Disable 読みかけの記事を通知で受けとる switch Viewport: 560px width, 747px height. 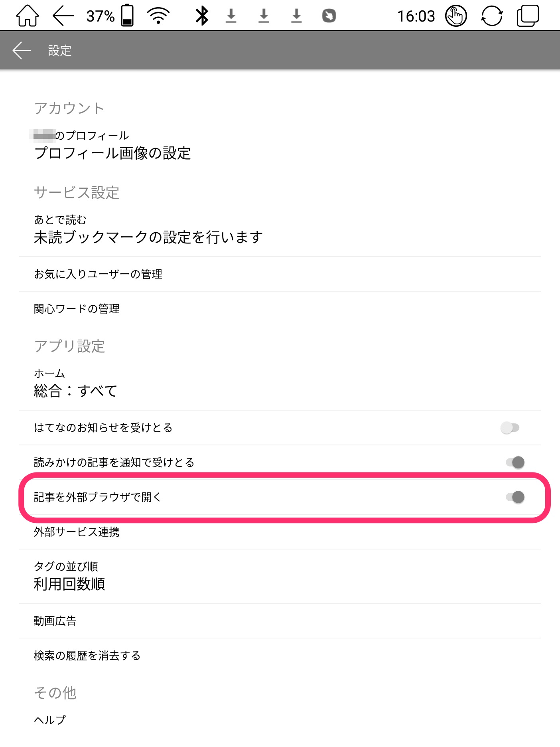(515, 462)
